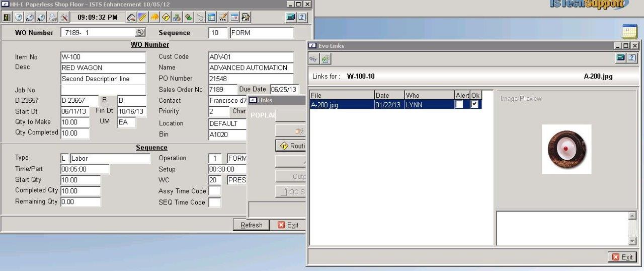
Task: Click the desktop calendar icon above Evo Links
Action: coord(630,31)
